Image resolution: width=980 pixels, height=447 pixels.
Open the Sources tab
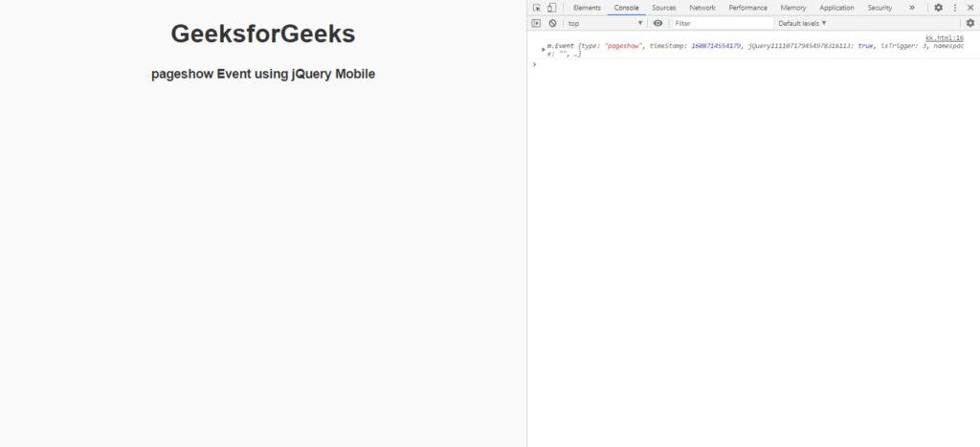pos(663,8)
